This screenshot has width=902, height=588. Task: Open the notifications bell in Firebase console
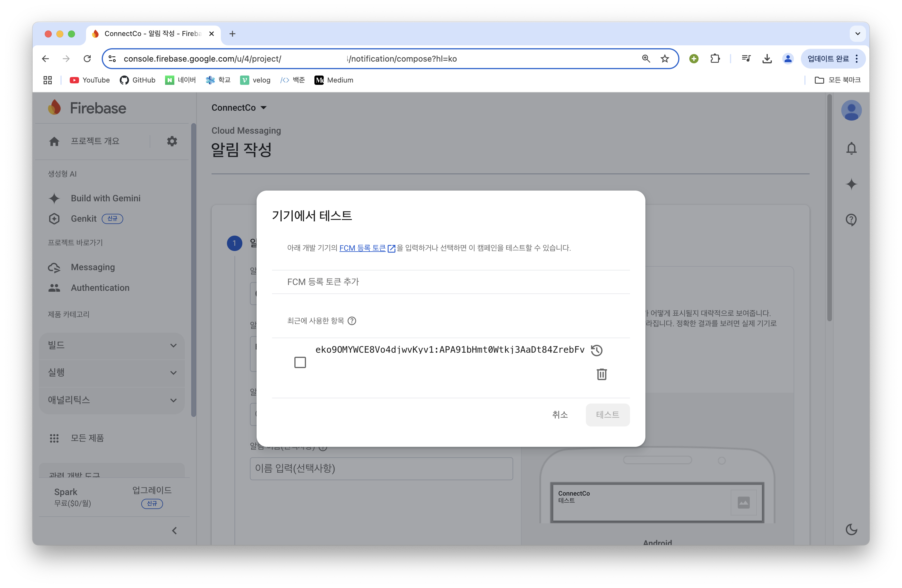click(851, 148)
